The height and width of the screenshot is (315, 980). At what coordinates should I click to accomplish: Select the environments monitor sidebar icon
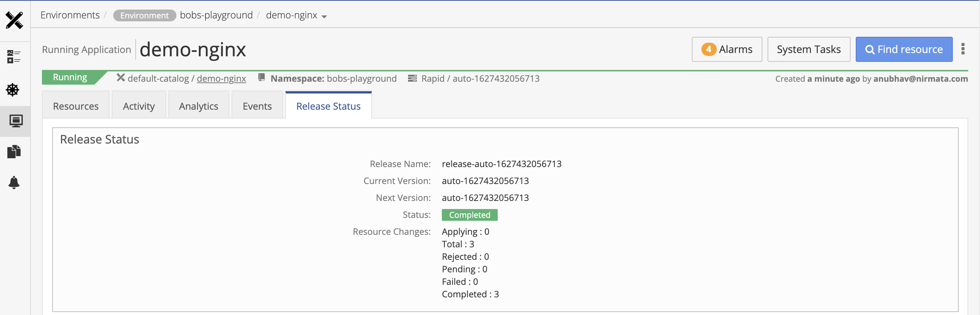tap(15, 121)
